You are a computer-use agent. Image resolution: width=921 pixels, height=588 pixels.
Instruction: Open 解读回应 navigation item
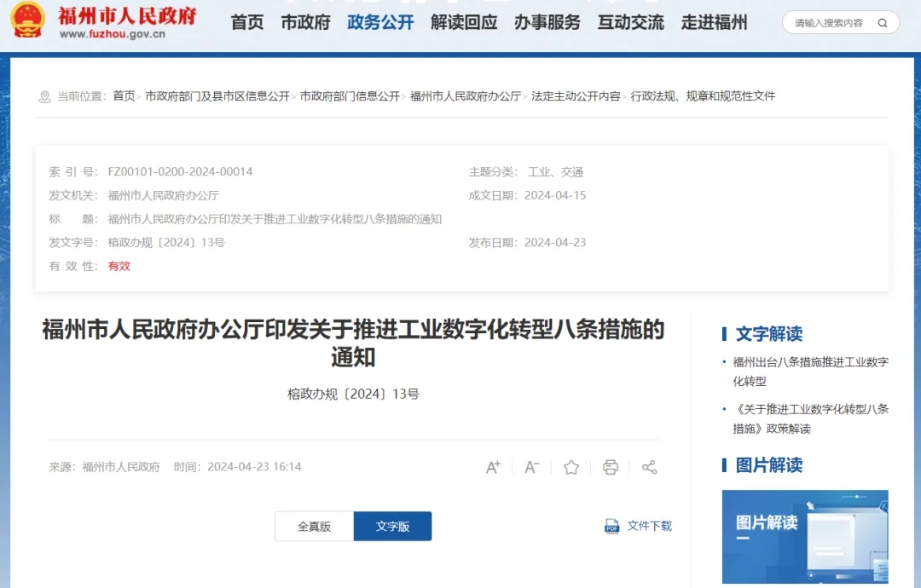[x=464, y=22]
